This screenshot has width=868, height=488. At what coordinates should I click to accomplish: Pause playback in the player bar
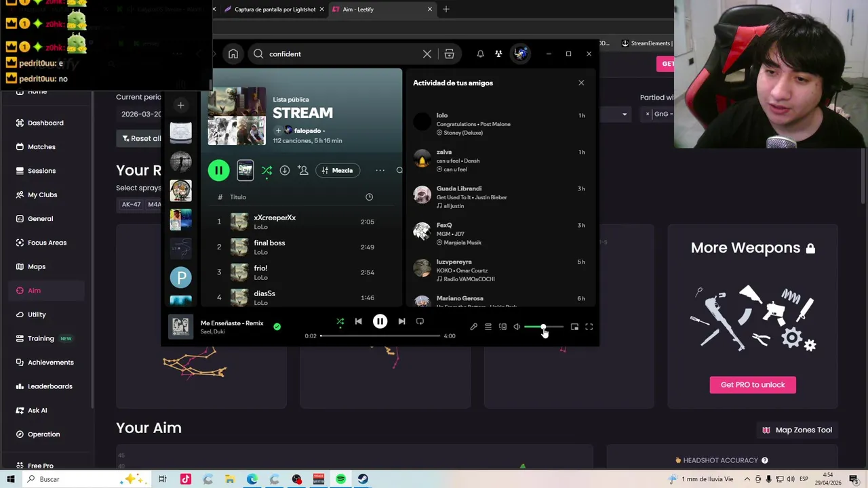[x=380, y=321]
